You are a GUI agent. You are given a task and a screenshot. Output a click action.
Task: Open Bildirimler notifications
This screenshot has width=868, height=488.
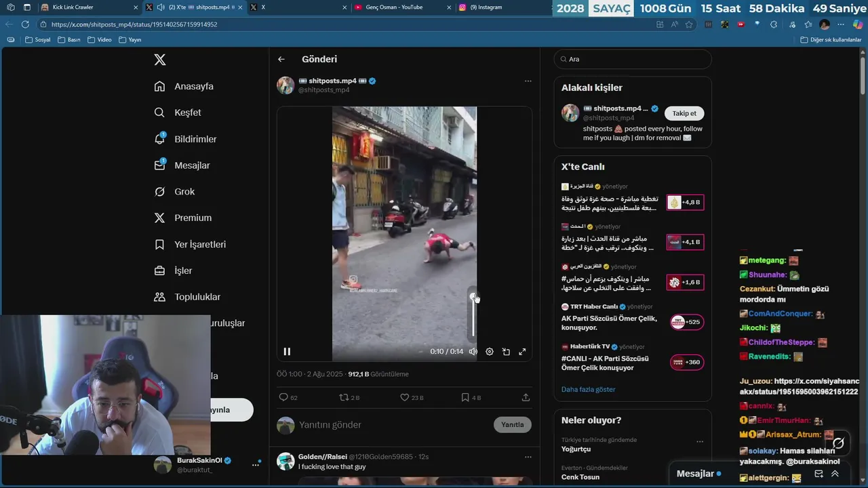(x=185, y=139)
